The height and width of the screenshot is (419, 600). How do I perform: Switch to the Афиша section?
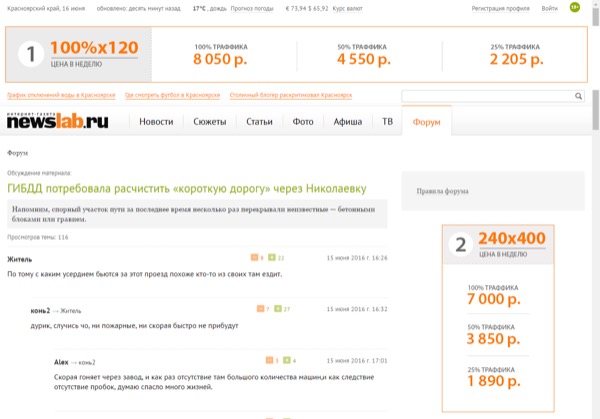click(x=347, y=122)
